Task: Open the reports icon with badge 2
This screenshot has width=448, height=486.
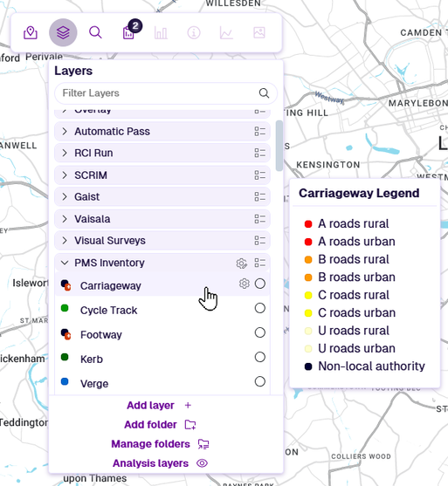Action: point(129,32)
